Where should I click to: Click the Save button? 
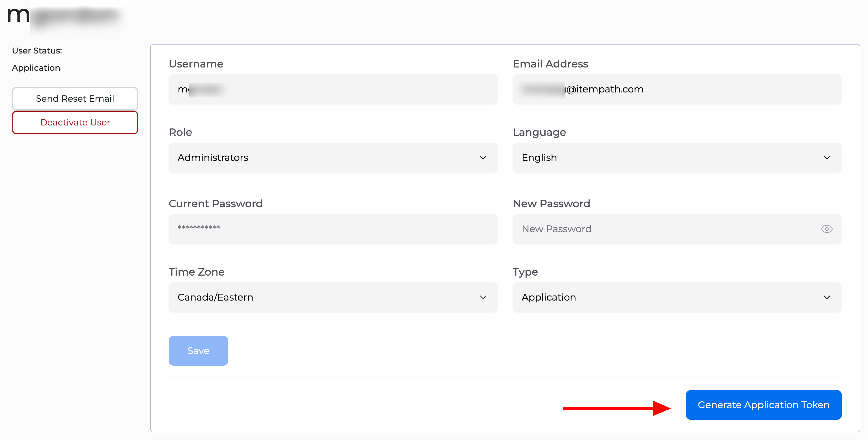point(198,351)
